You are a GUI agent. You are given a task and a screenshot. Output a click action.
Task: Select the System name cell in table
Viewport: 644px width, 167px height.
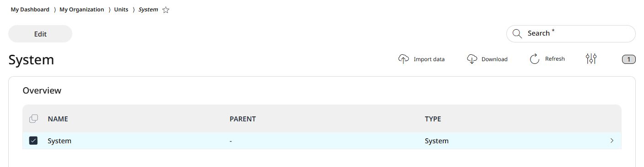[x=59, y=141]
